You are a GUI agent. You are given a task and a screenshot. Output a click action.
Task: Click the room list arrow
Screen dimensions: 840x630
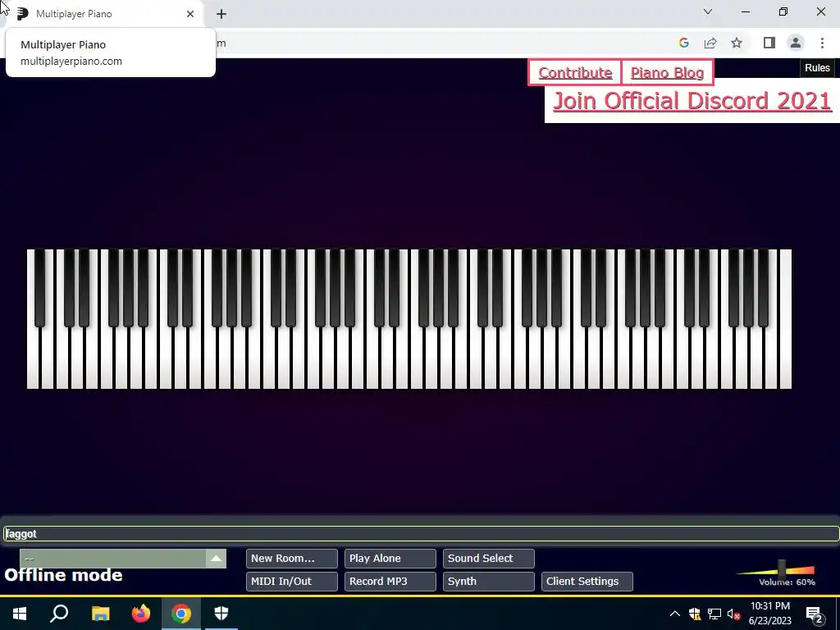(x=216, y=558)
